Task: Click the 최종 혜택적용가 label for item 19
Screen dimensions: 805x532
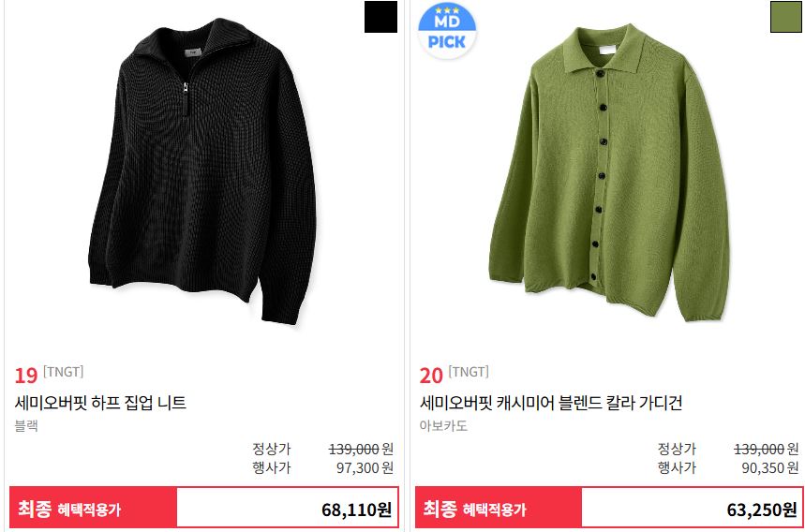Action: coord(69,509)
